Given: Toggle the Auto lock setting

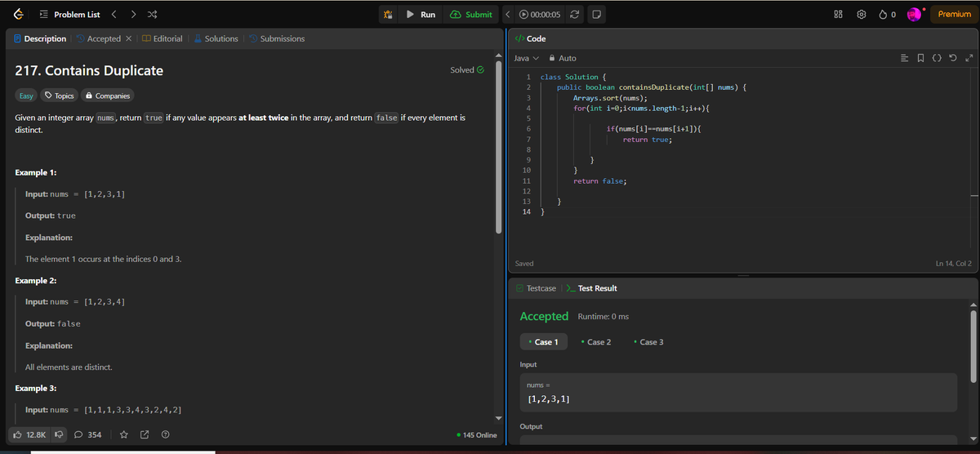Looking at the screenshot, I should coord(563,58).
